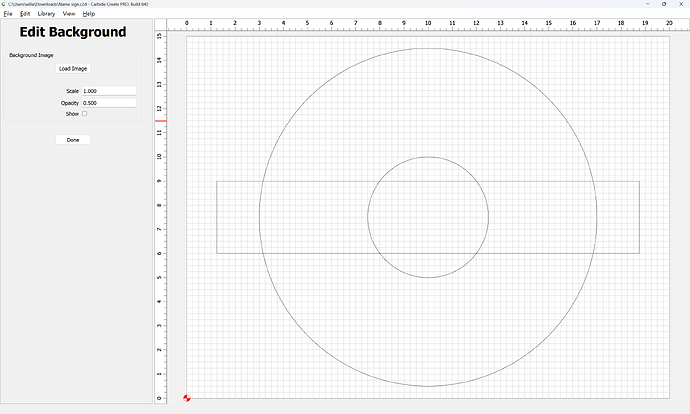Click into the Opacity value field

[109, 103]
